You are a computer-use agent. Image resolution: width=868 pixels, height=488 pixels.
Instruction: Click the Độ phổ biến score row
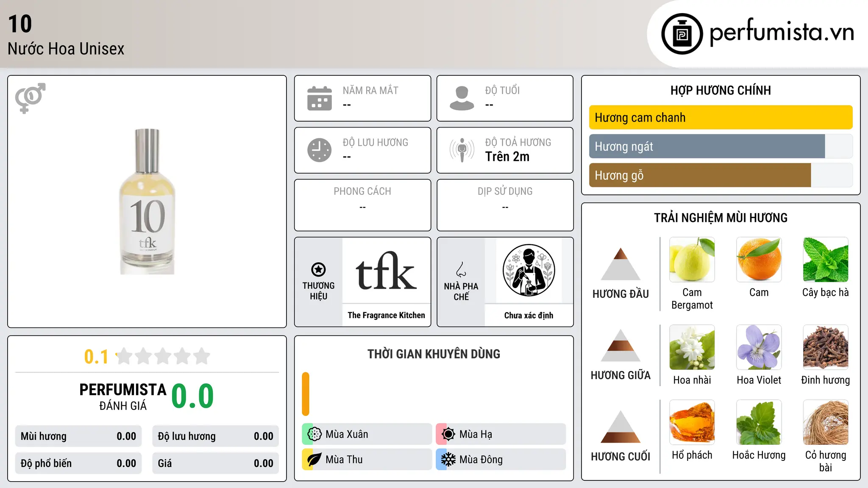(78, 463)
